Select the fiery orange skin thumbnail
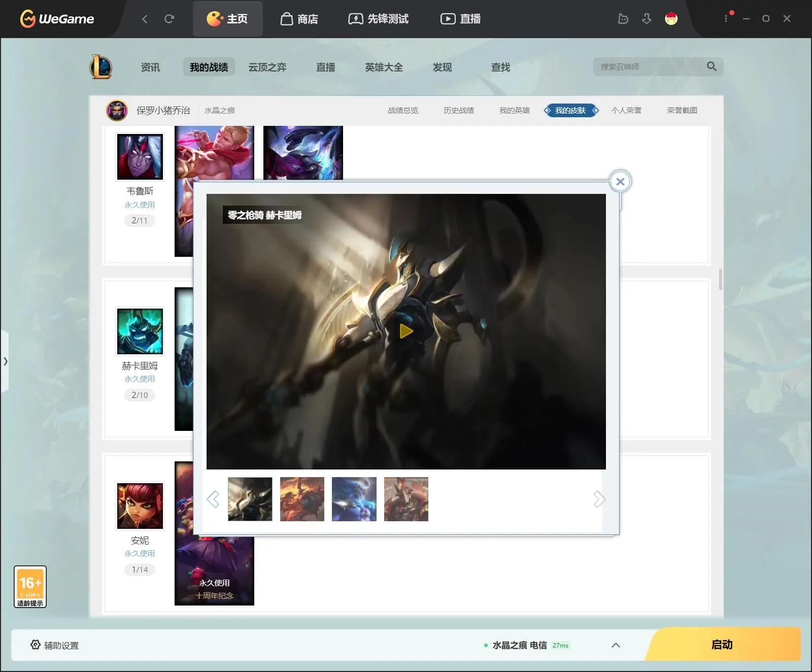Screen dimensions: 812x672 coord(302,499)
